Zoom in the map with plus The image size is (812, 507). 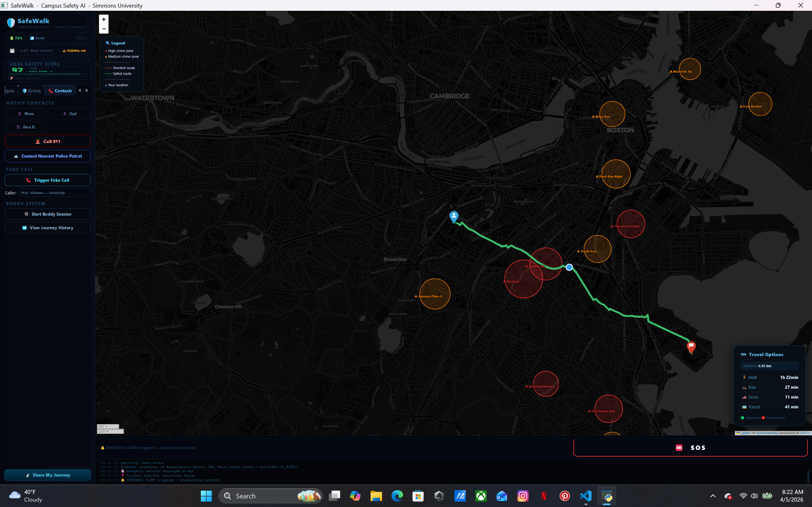tap(104, 19)
